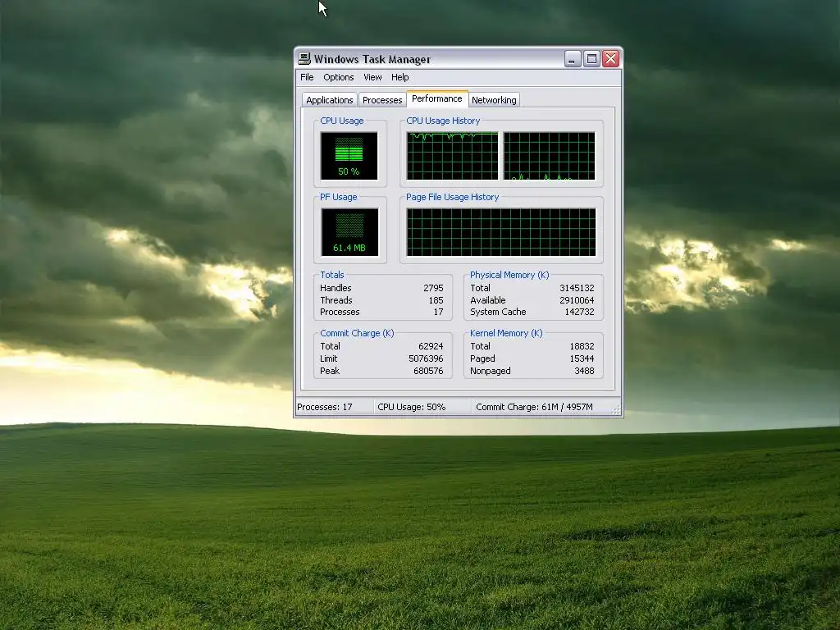The width and height of the screenshot is (840, 630).
Task: Minimize the Windows Task Manager window
Action: click(573, 58)
